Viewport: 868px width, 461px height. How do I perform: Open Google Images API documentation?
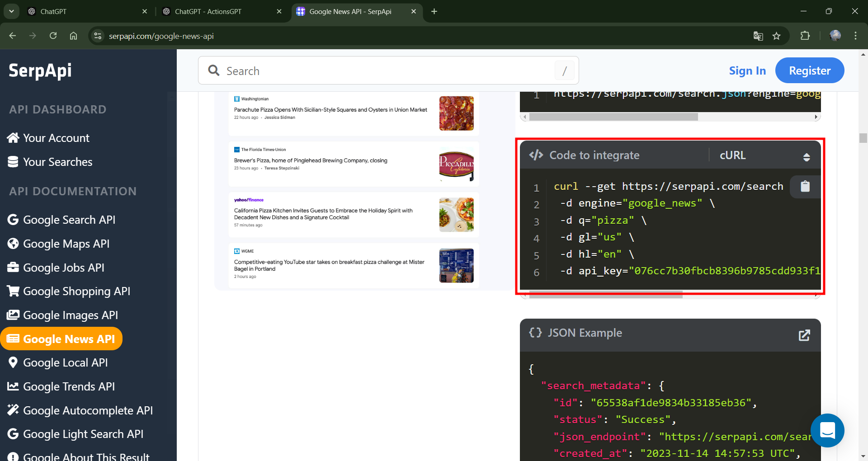[x=71, y=315]
